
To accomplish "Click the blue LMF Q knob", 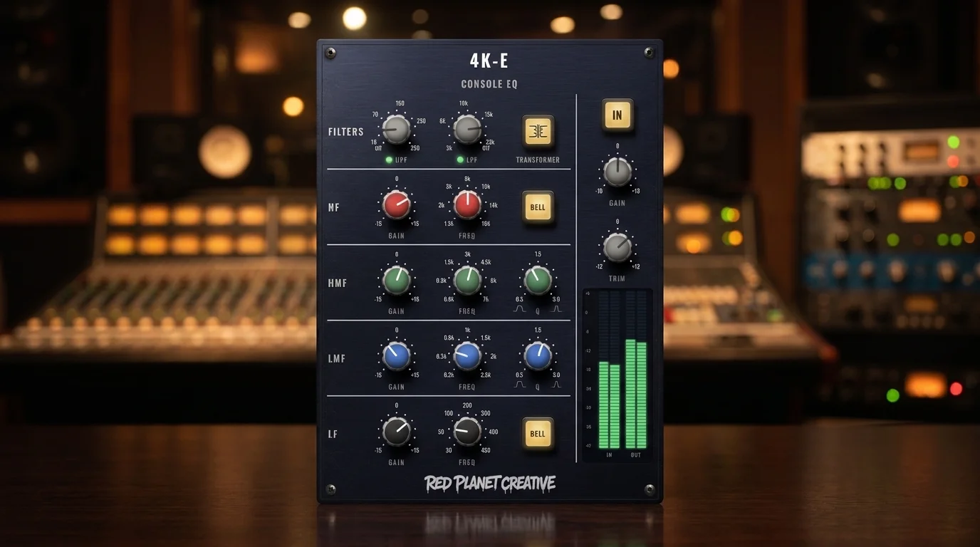I will pos(538,356).
